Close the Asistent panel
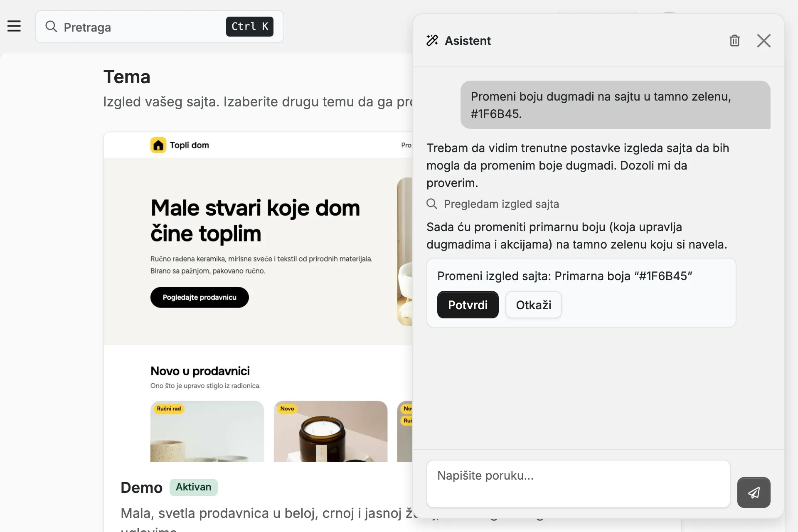This screenshot has height=532, width=798. pyautogui.click(x=764, y=41)
